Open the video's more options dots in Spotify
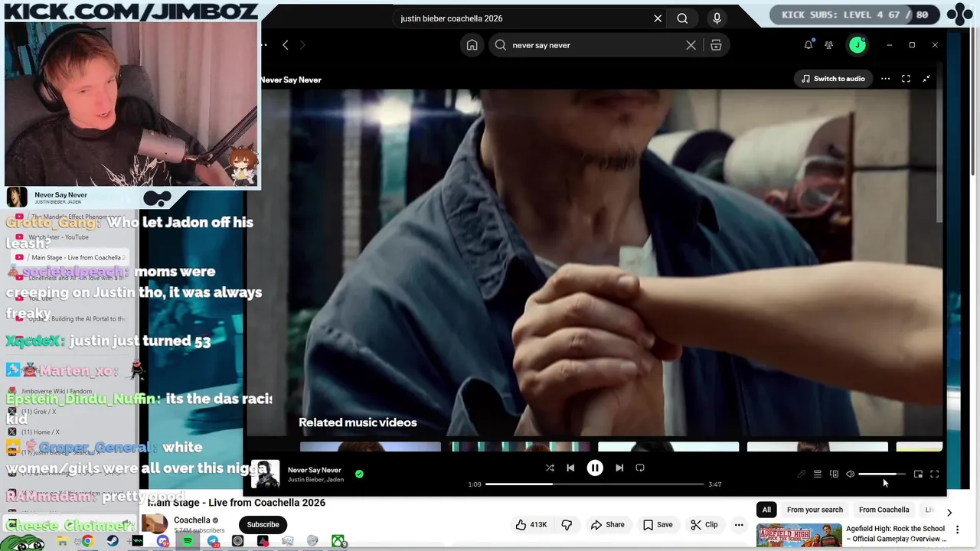Image resolution: width=980 pixels, height=551 pixels. coord(885,79)
